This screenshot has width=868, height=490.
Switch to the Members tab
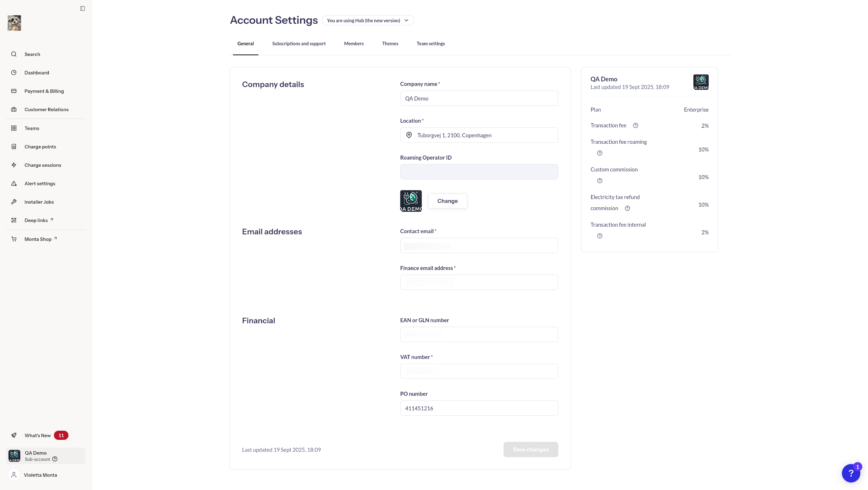[354, 44]
